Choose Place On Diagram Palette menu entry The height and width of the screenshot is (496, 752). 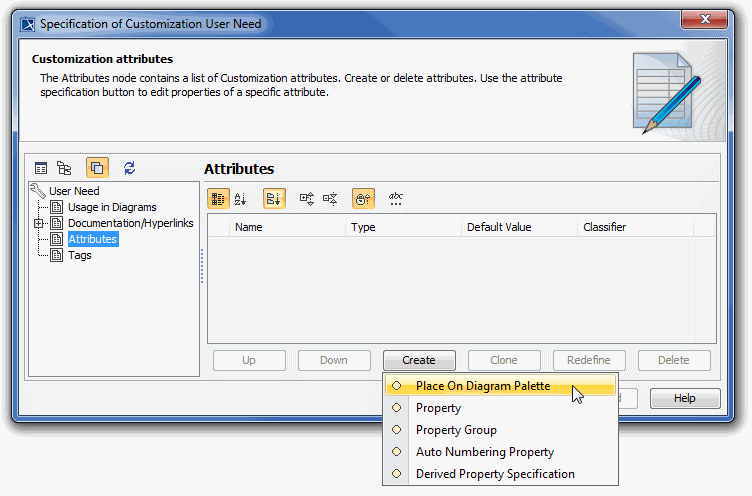click(x=500, y=386)
